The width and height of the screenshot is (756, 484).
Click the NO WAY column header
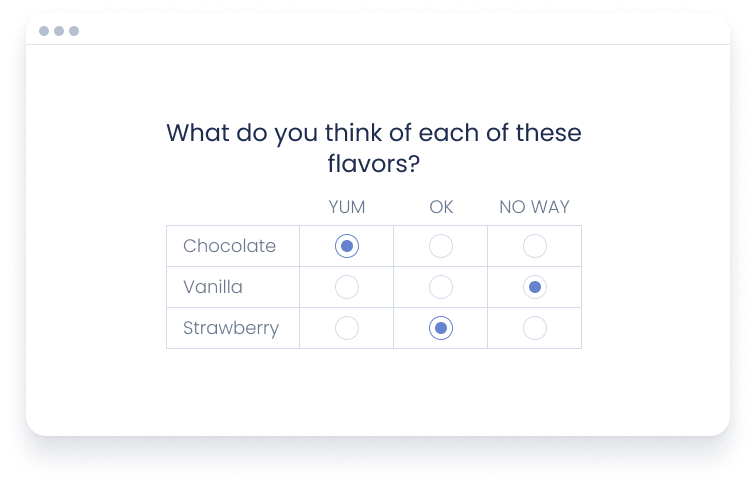(x=534, y=207)
